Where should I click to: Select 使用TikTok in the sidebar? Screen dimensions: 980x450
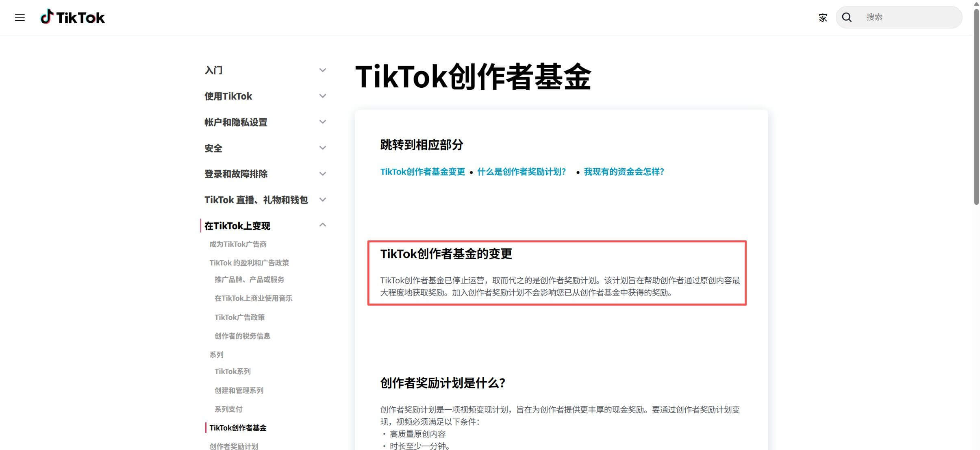228,96
